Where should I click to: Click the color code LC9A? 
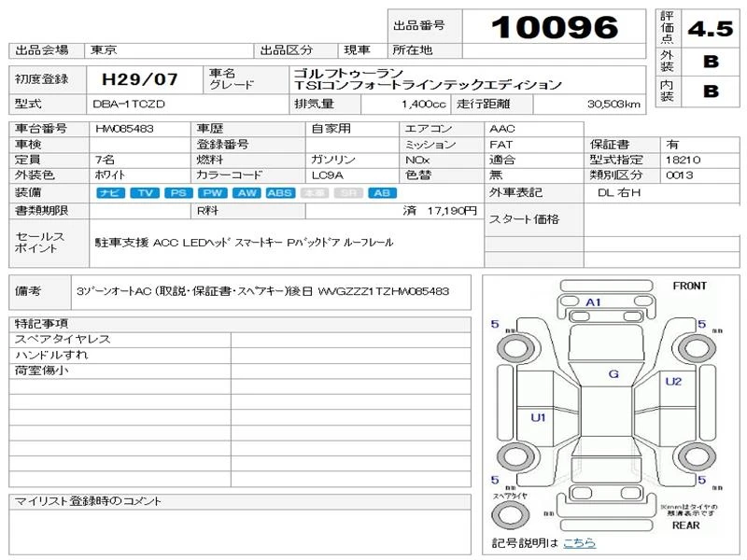(x=328, y=175)
